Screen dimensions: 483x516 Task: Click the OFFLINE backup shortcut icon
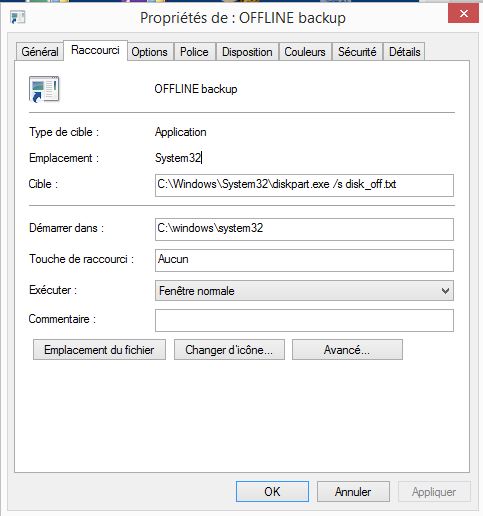[44, 89]
